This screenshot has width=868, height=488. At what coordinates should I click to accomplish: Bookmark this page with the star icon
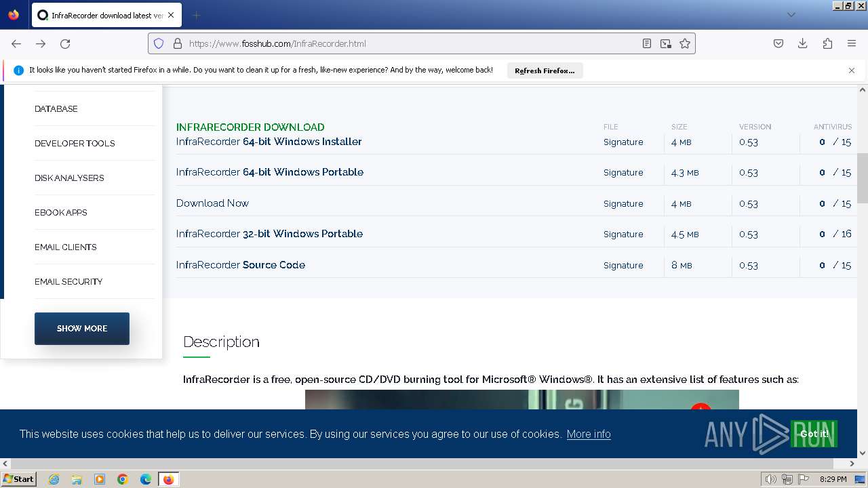(685, 43)
